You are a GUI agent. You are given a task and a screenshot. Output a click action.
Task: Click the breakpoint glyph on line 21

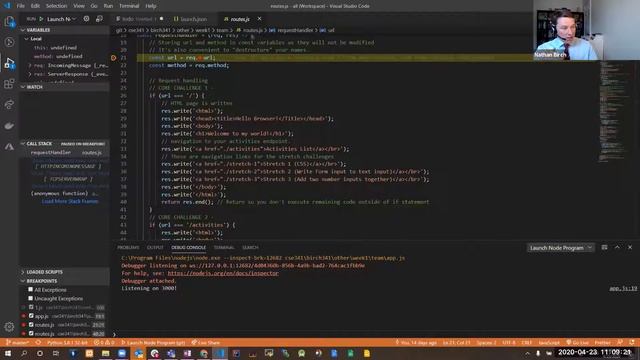pos(113,58)
